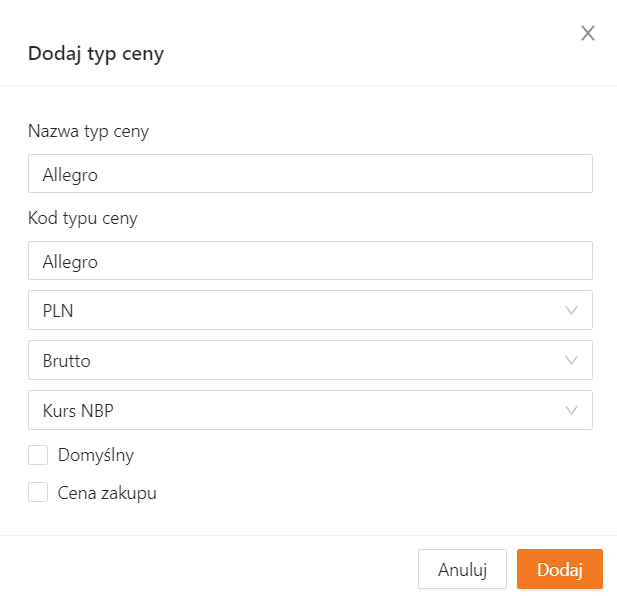Click the Cena zakupu label text
This screenshot has width=617, height=596.
tap(107, 492)
